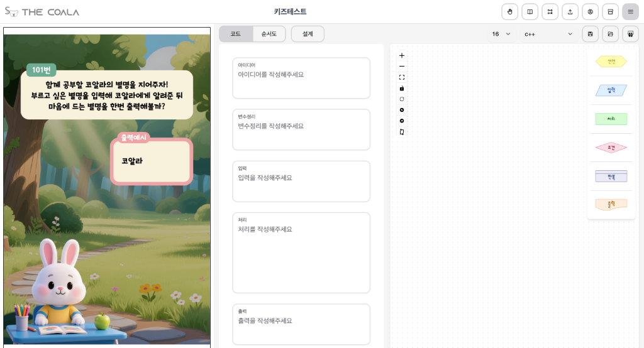Click the 101번 problem number badge
The width and height of the screenshot is (644, 348).
click(41, 70)
